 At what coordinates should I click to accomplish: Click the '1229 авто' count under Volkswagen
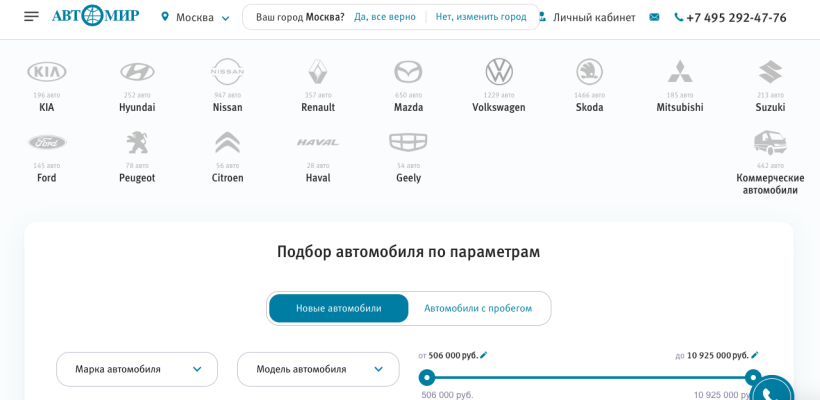pos(499,95)
